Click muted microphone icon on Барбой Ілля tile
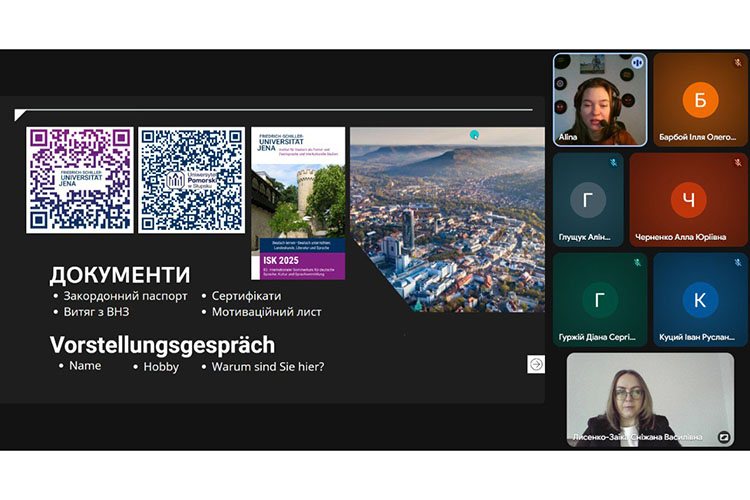This screenshot has height=500, width=750. tap(738, 62)
